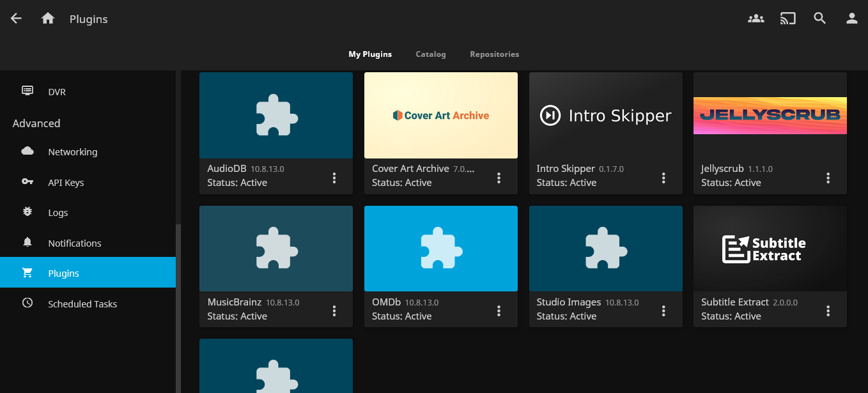The image size is (868, 393).
Task: Open the OMDb plugin three-dot menu
Action: tap(499, 311)
